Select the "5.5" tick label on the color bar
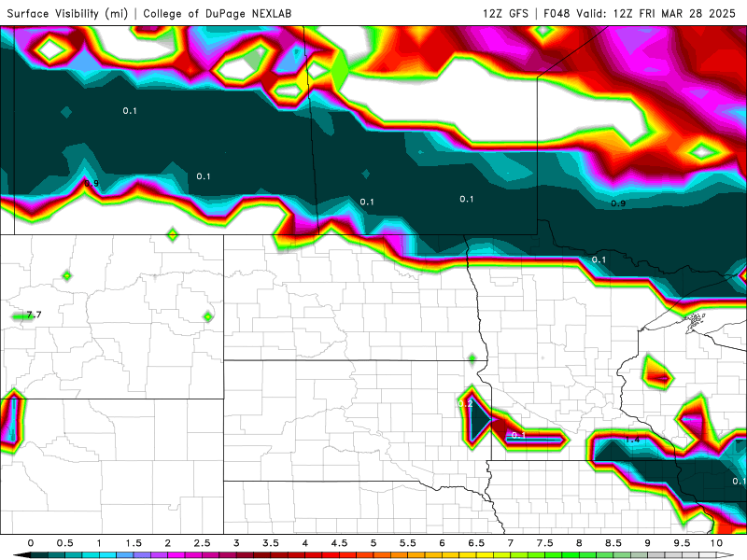 click(408, 543)
